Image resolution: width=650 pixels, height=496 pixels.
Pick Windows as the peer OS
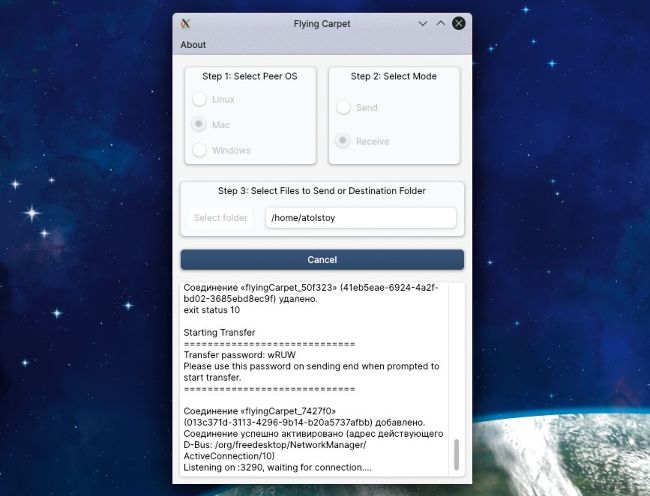[200, 150]
